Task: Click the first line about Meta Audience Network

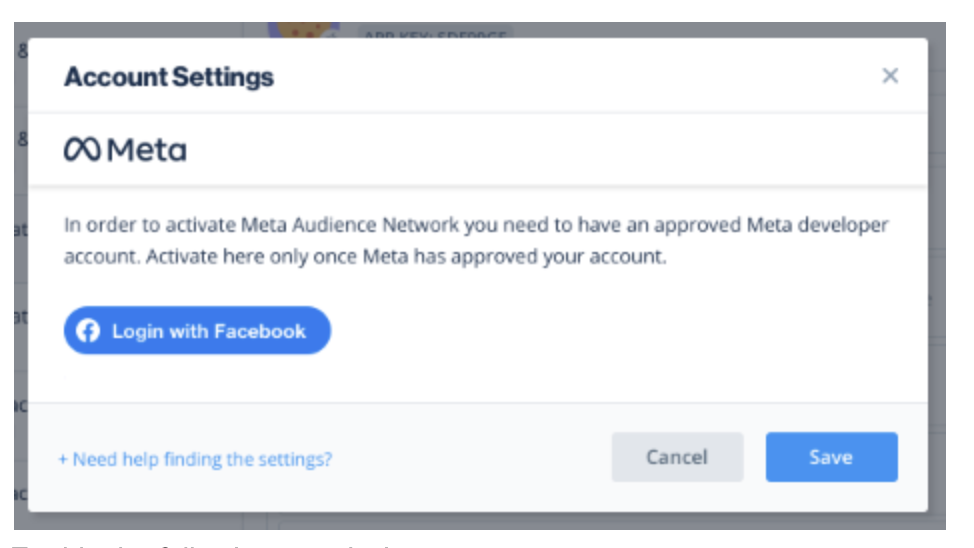Action: pos(476,225)
